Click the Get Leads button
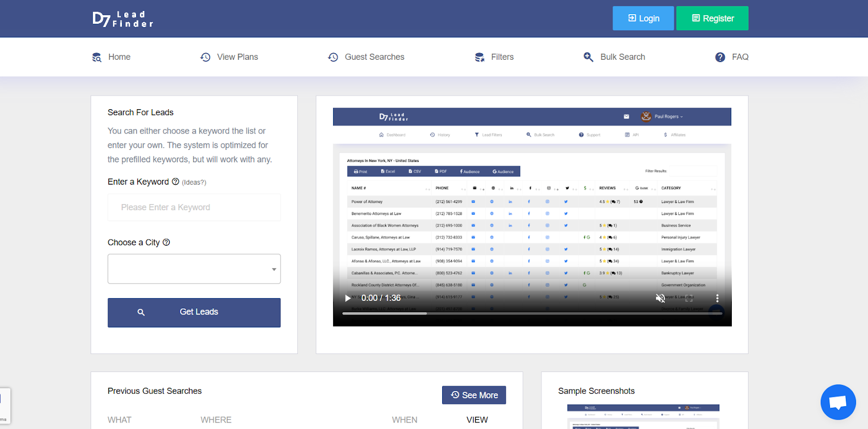The image size is (868, 429). [x=194, y=312]
